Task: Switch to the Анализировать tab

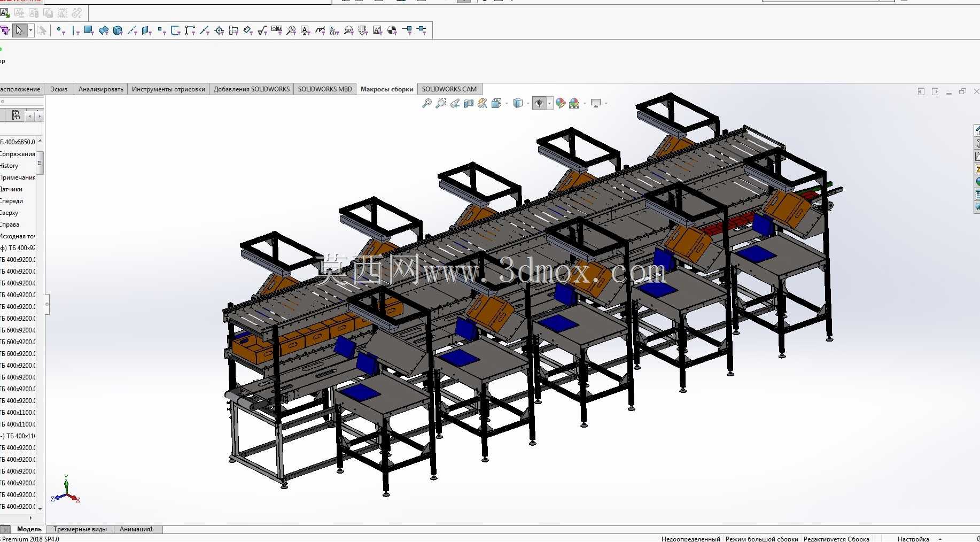Action: click(x=100, y=89)
